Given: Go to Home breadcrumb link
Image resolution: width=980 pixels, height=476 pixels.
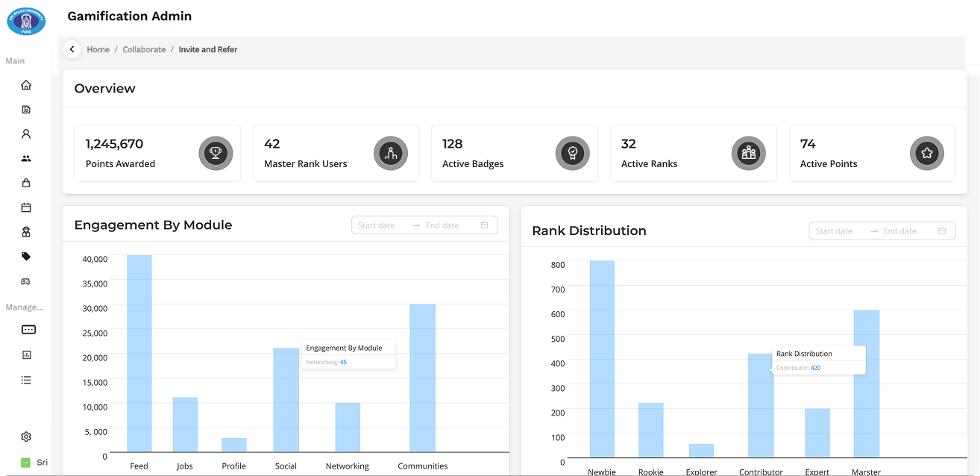Looking at the screenshot, I should coord(98,49).
